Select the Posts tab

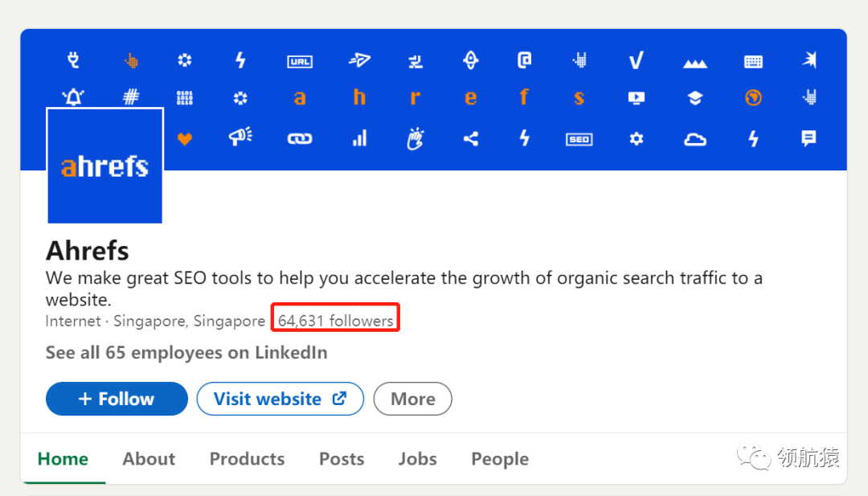coord(342,459)
